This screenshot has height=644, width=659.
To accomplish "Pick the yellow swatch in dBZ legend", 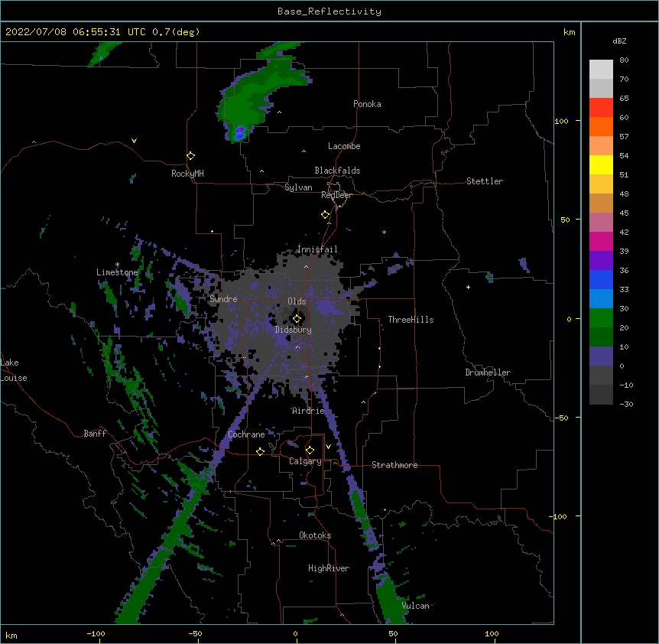I will point(601,164).
